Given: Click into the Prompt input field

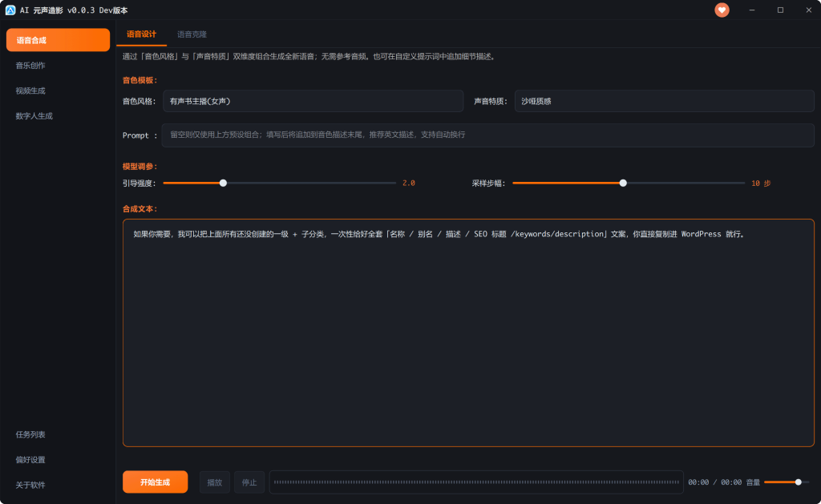Looking at the screenshot, I should (x=487, y=135).
